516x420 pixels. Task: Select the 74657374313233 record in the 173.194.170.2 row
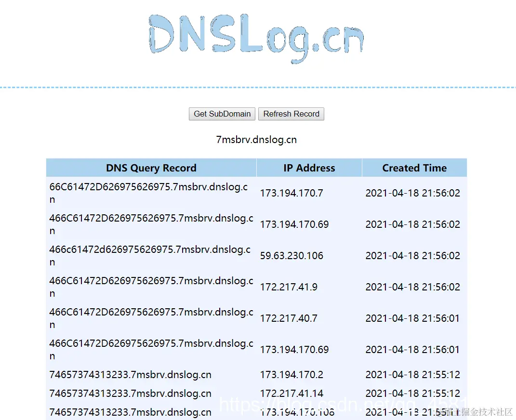(x=130, y=375)
